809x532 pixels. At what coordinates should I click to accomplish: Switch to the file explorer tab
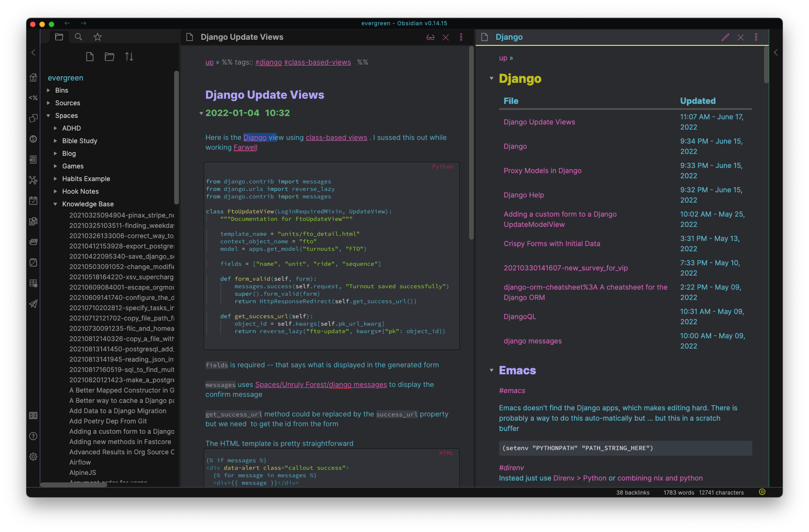[x=59, y=36]
